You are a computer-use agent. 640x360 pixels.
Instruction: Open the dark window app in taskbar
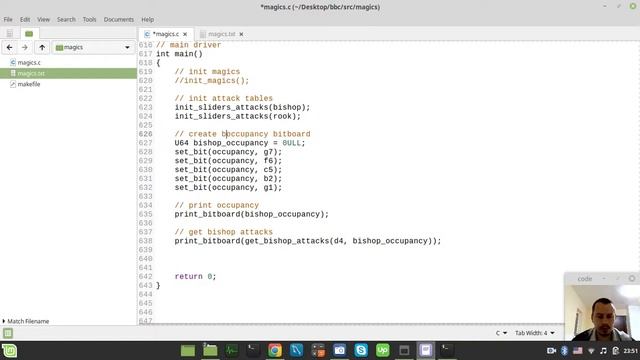tap(404, 351)
